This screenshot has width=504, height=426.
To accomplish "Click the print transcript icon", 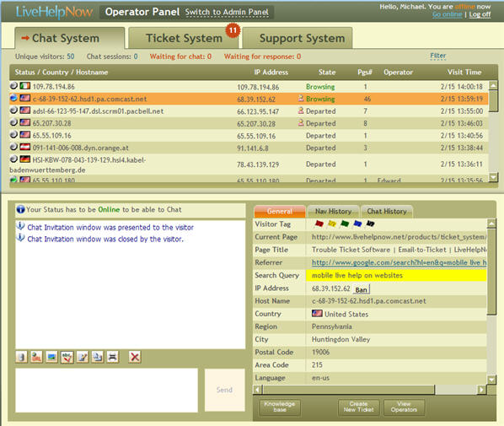I will point(112,357).
